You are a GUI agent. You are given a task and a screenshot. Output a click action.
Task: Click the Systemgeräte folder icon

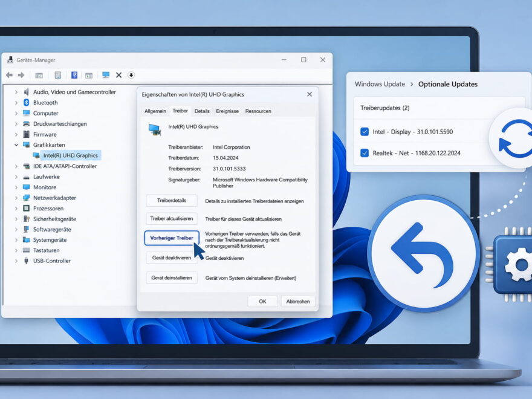pyautogui.click(x=26, y=240)
